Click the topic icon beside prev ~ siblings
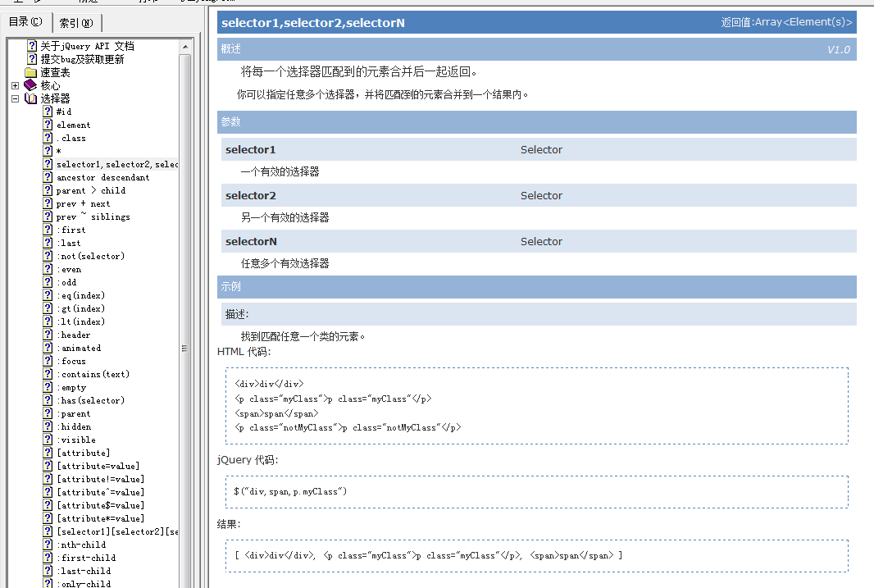 coord(48,217)
